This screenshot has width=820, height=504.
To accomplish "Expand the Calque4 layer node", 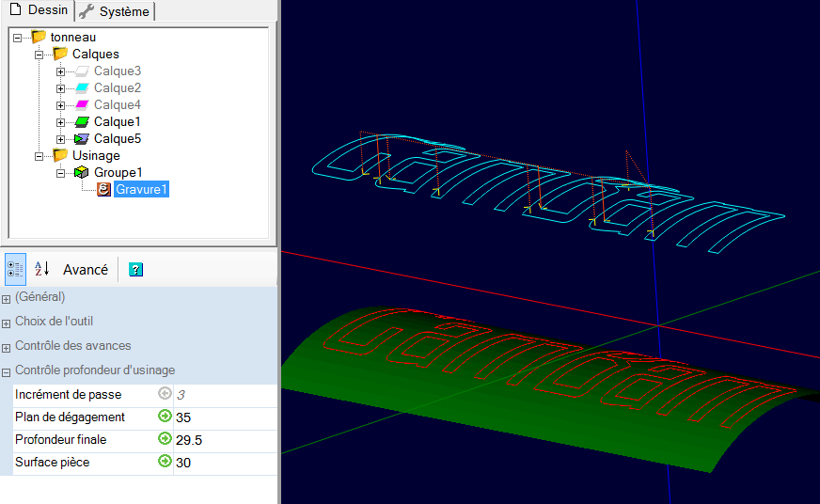I will pos(61,105).
